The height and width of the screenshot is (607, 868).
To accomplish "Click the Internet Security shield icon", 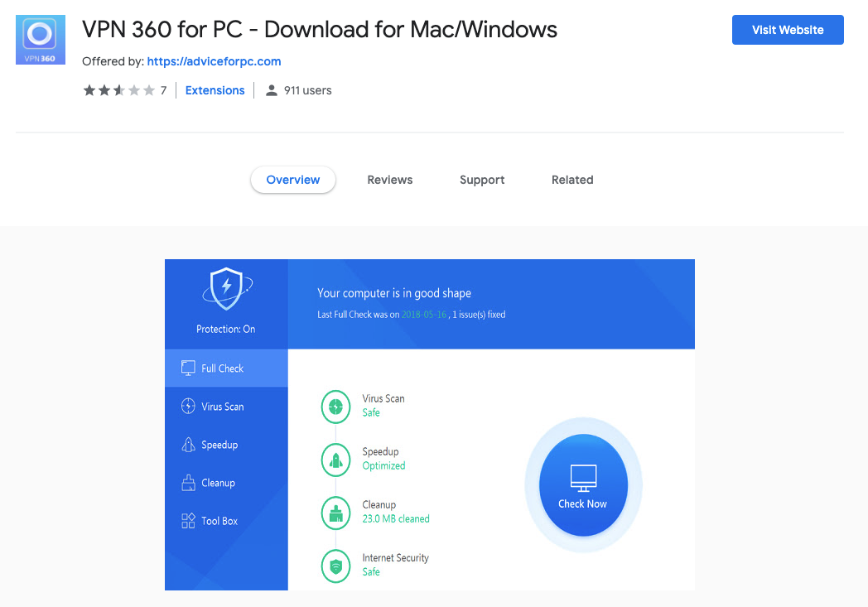I will (x=335, y=566).
